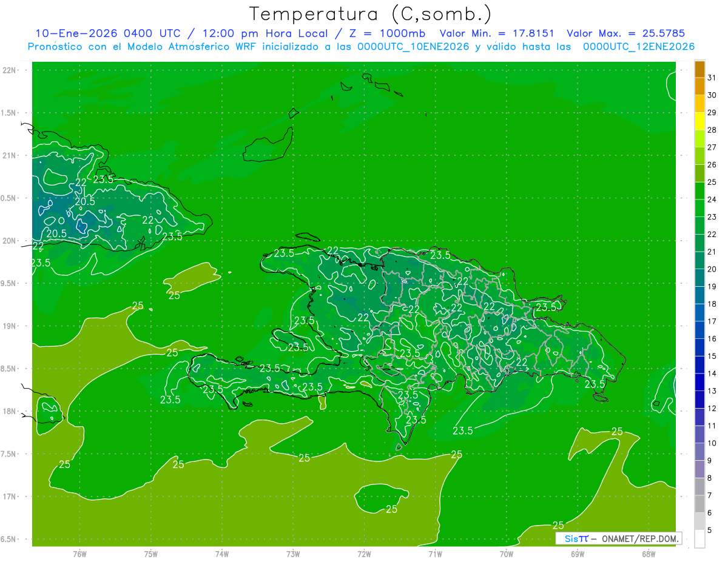728x562 pixels.
Task: Click the orange swatch between 30 and 31
Action: click(x=699, y=87)
